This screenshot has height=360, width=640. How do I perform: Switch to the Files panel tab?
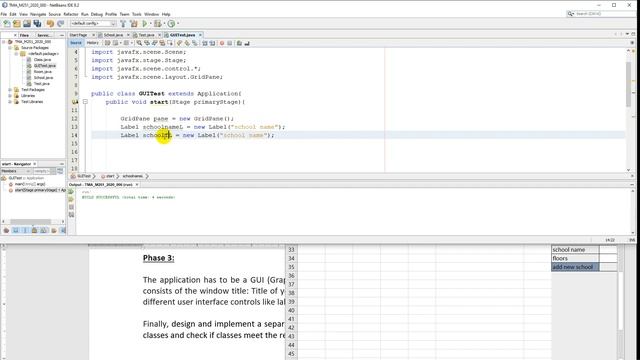coord(24,36)
